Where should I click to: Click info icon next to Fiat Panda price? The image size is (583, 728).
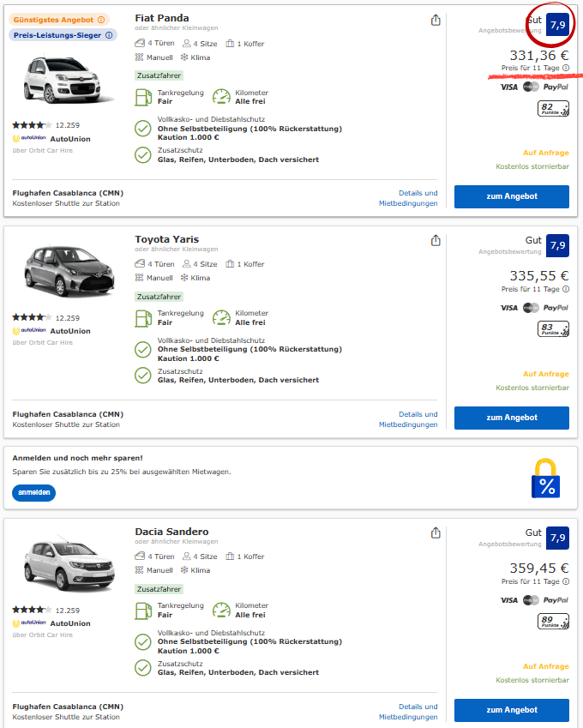coord(566,68)
